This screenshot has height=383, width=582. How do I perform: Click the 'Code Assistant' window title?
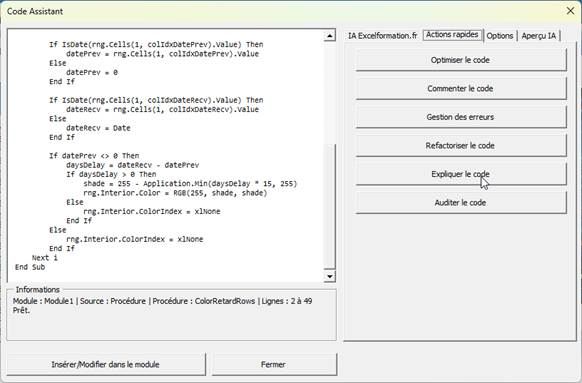coord(35,11)
